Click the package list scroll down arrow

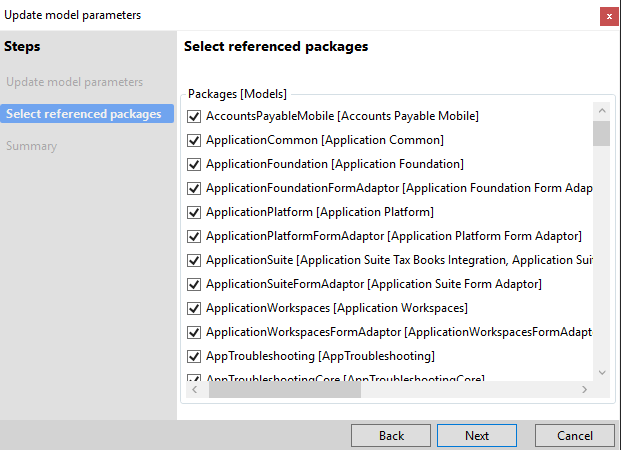[602, 372]
